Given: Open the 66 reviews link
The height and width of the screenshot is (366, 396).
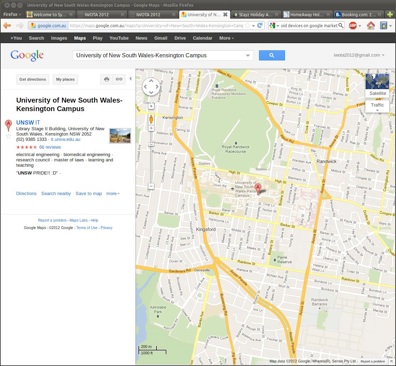Looking at the screenshot, I should (50, 147).
